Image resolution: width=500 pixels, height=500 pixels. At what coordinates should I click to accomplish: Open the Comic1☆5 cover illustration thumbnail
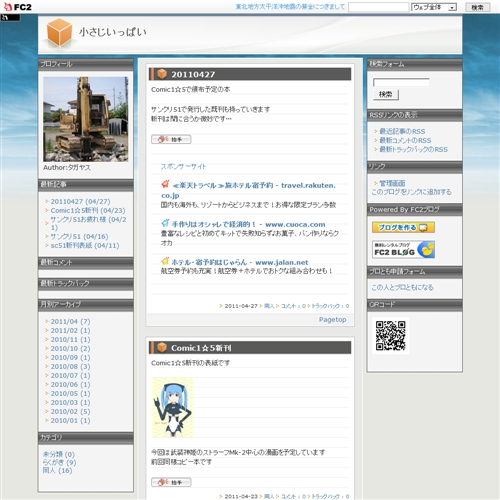[172, 407]
